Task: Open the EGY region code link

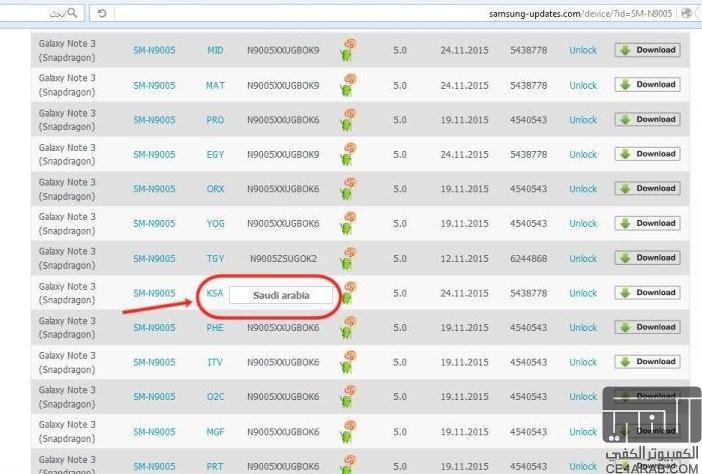Action: pyautogui.click(x=215, y=154)
